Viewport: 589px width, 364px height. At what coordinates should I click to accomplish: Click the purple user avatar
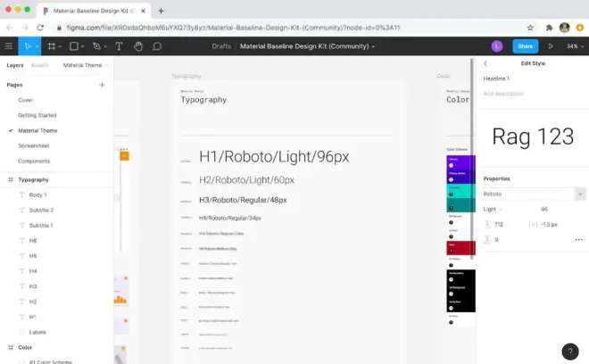click(497, 46)
